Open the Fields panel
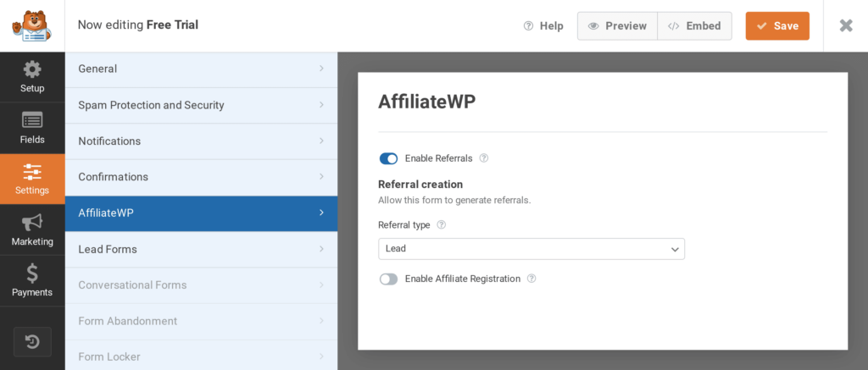 32,128
